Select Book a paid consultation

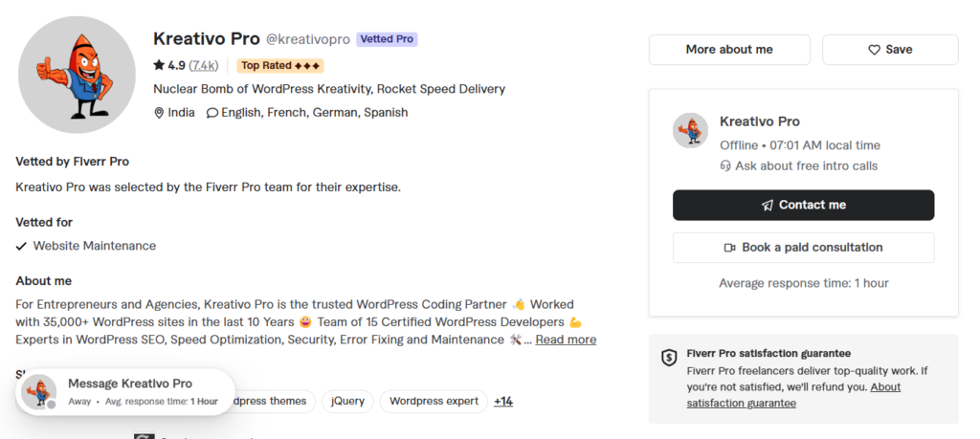click(x=803, y=248)
